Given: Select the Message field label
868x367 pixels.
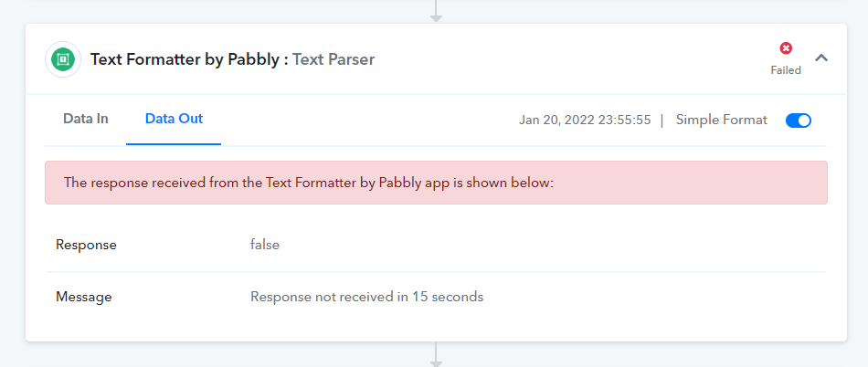Looking at the screenshot, I should (83, 297).
